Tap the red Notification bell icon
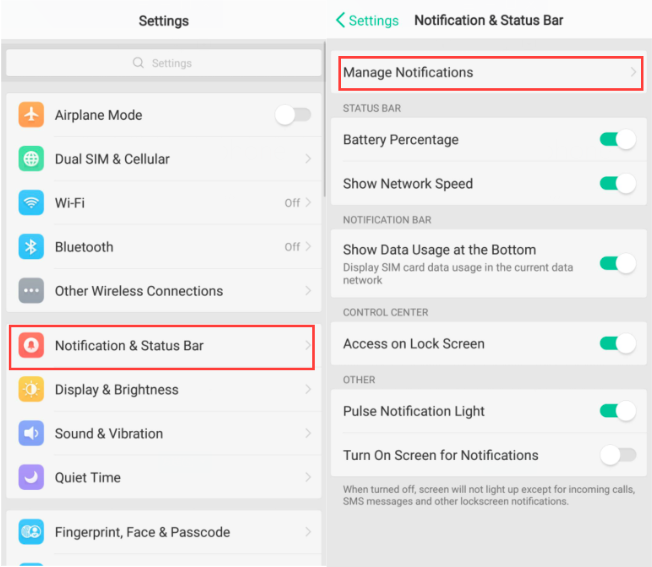This screenshot has height=567, width=652. pyautogui.click(x=31, y=345)
